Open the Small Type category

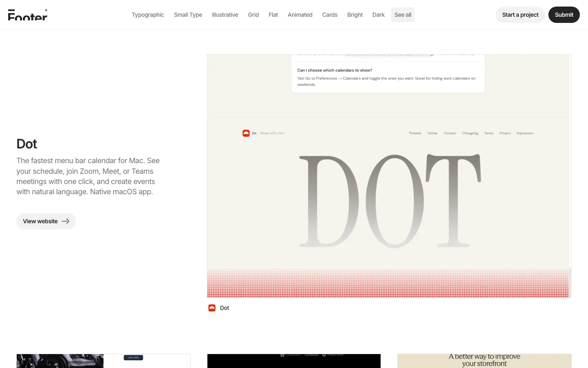[188, 15]
